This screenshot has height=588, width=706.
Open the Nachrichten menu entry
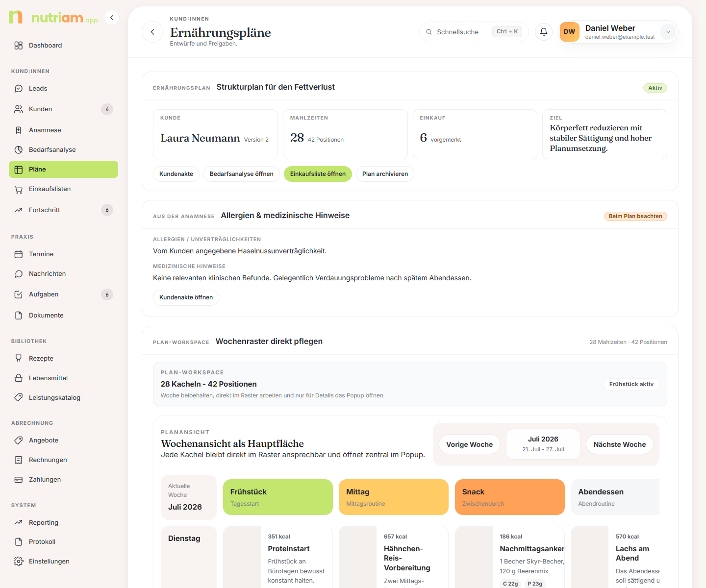click(64, 274)
